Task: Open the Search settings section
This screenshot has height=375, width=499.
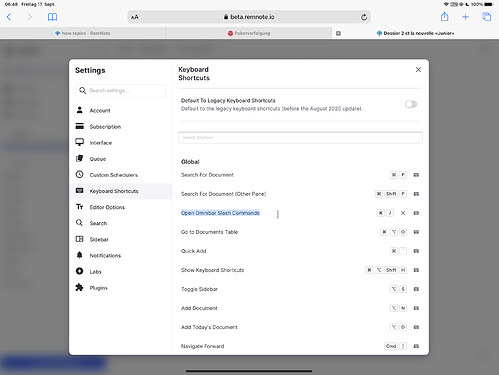Action: [x=121, y=223]
